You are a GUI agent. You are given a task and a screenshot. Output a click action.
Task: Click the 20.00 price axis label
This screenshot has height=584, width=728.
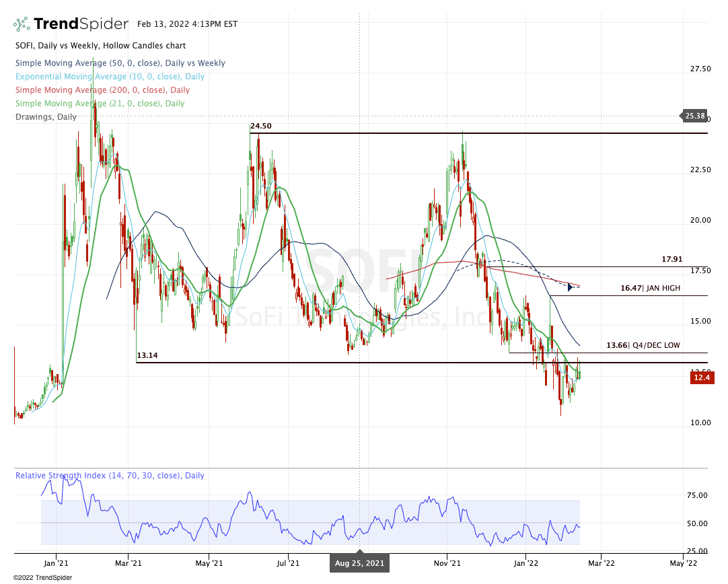(700, 220)
